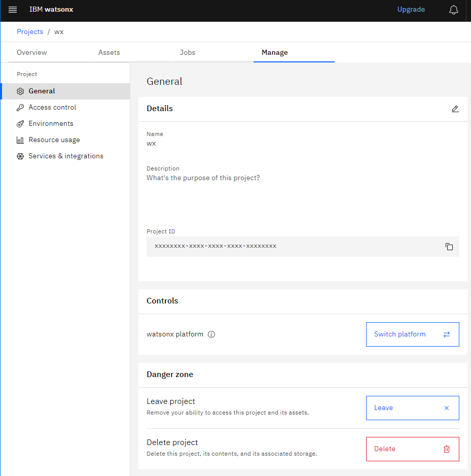Click the 'Delete project' row title
The height and width of the screenshot is (476, 471).
click(172, 443)
